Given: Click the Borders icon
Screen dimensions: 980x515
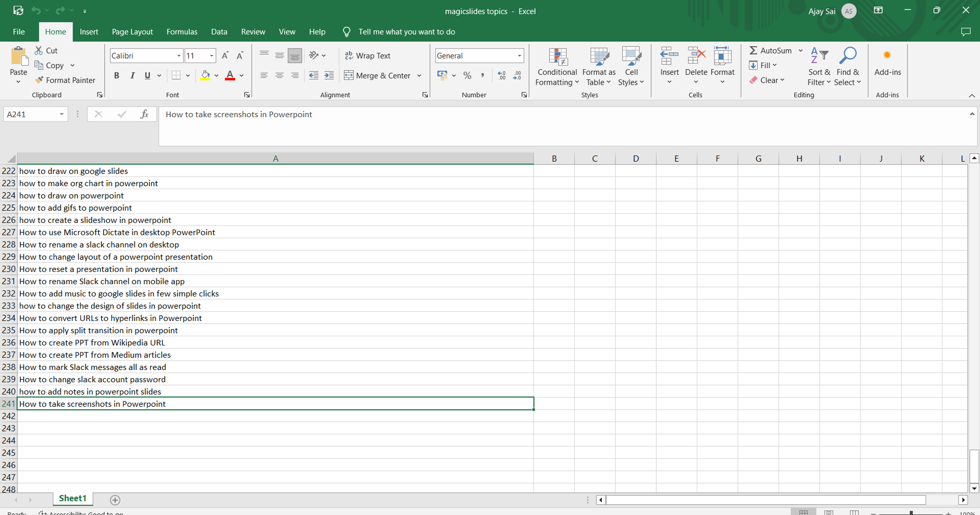Looking at the screenshot, I should coord(176,75).
